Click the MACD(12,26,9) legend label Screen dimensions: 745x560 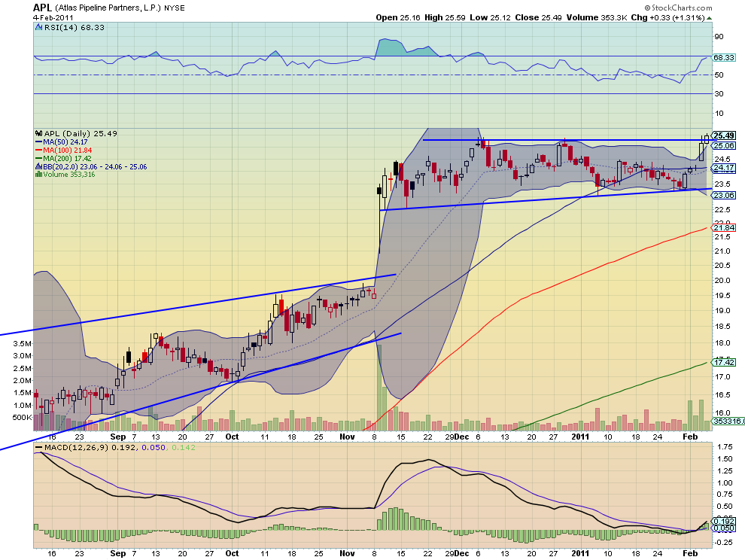(x=77, y=448)
